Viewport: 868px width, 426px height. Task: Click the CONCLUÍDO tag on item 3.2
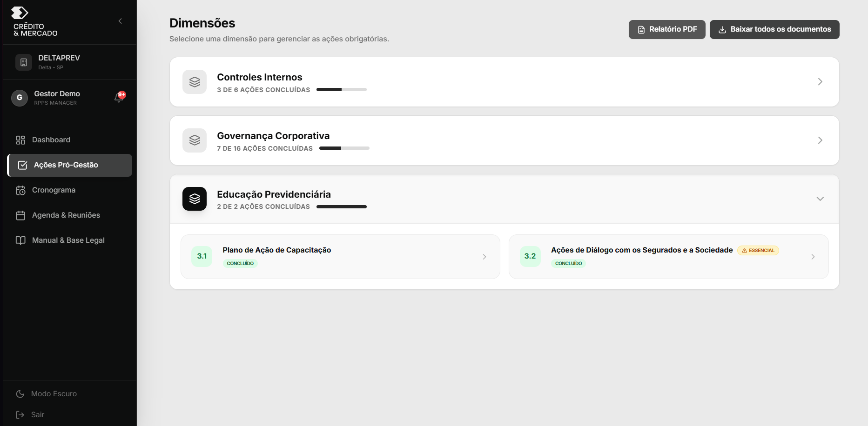click(x=568, y=263)
